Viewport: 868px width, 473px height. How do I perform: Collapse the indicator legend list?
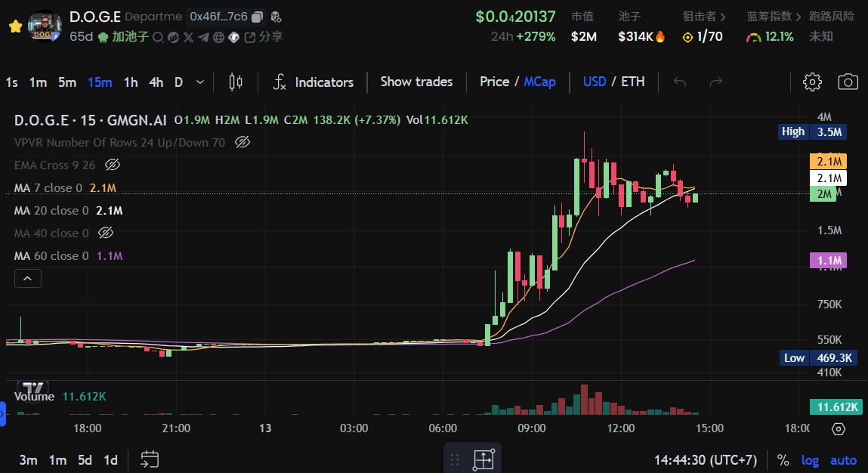pyautogui.click(x=28, y=279)
